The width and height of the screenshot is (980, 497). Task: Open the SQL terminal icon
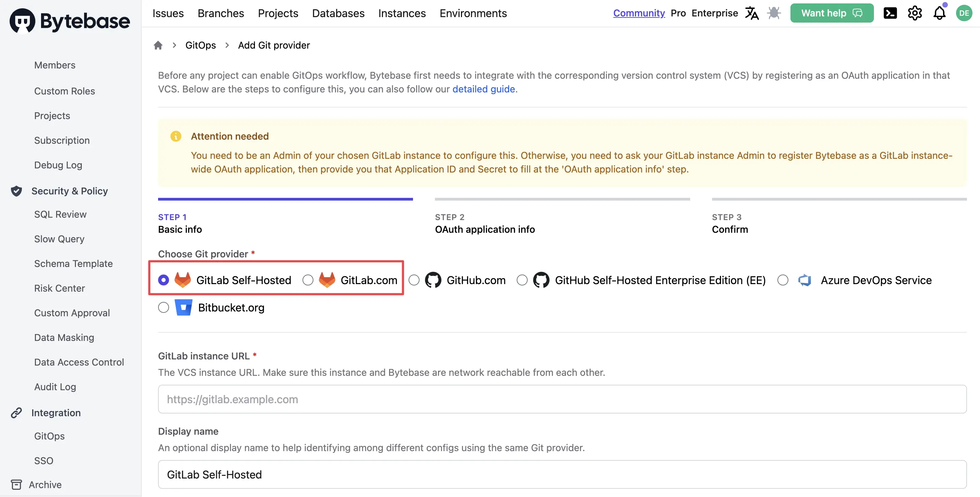click(x=890, y=13)
